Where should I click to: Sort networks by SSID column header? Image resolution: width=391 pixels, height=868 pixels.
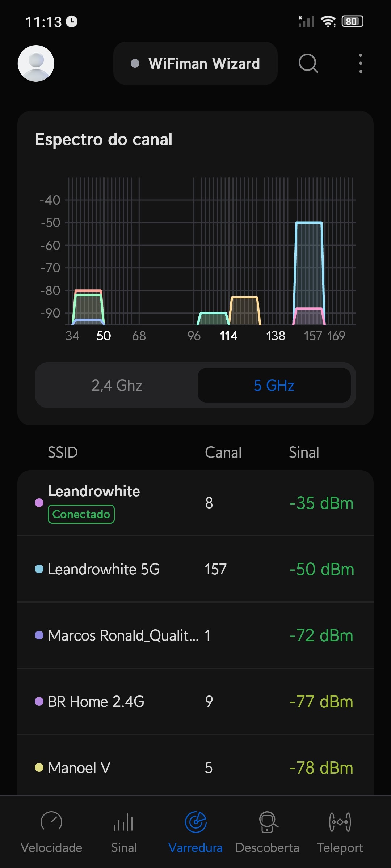pyautogui.click(x=63, y=452)
